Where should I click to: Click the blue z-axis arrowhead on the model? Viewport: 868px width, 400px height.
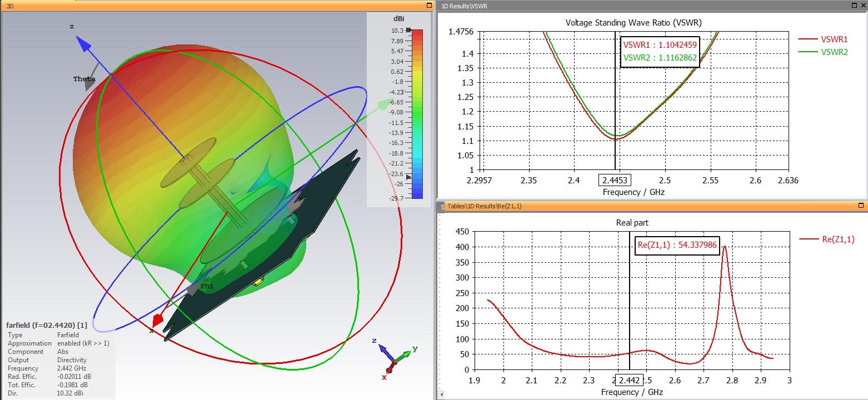click(83, 43)
